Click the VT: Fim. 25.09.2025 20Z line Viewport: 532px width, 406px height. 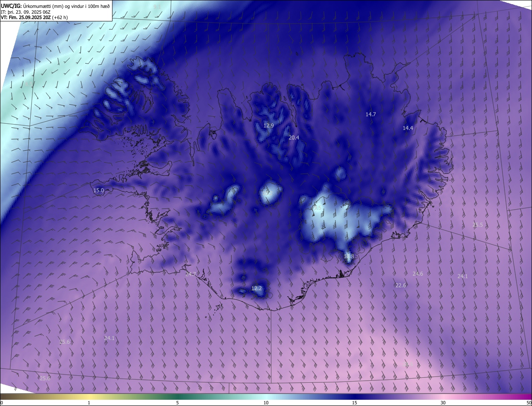tap(34, 17)
